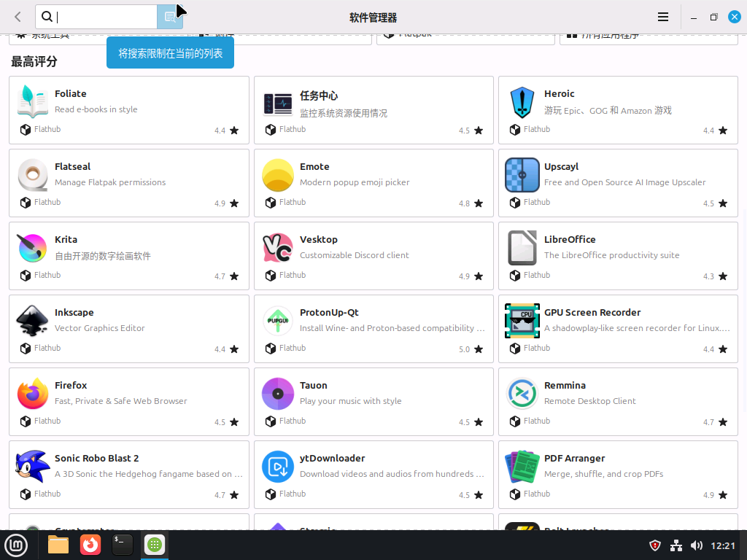This screenshot has height=560, width=747.
Task: Open the Flatseal app icon
Action: pyautogui.click(x=32, y=175)
